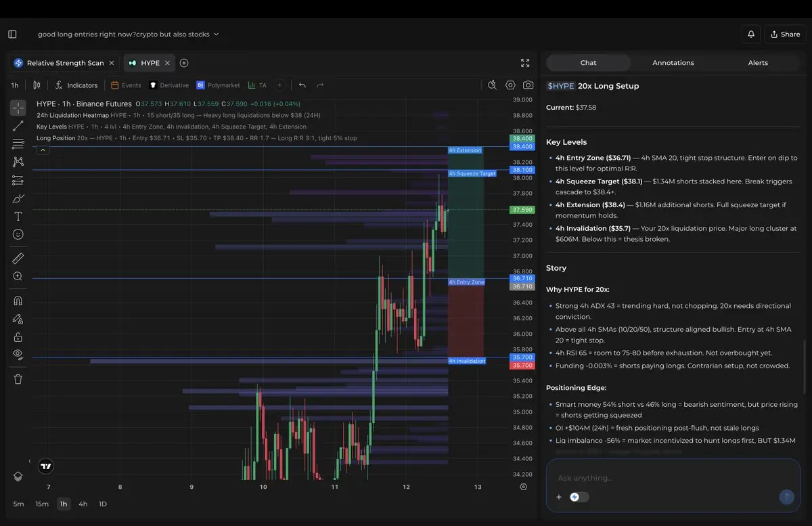Open the Indicators menu

(76, 85)
